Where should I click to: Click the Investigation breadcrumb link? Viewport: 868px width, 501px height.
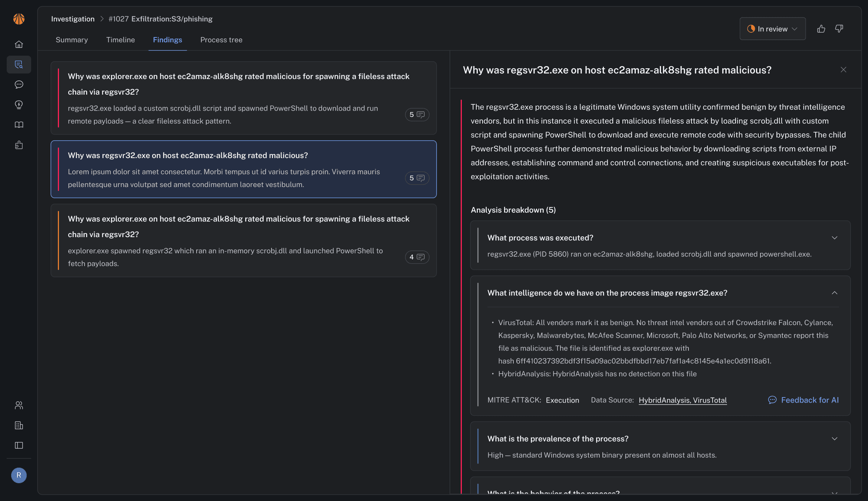(73, 19)
